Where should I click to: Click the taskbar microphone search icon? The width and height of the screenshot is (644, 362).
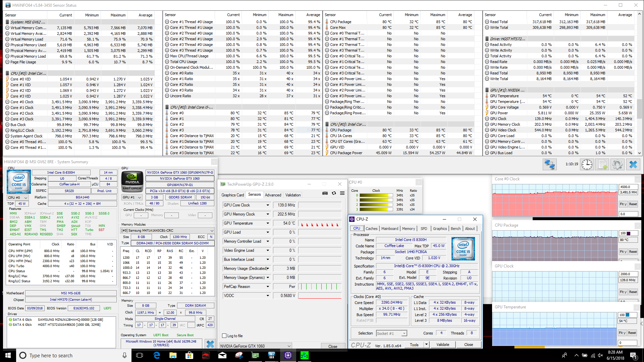[124, 355]
